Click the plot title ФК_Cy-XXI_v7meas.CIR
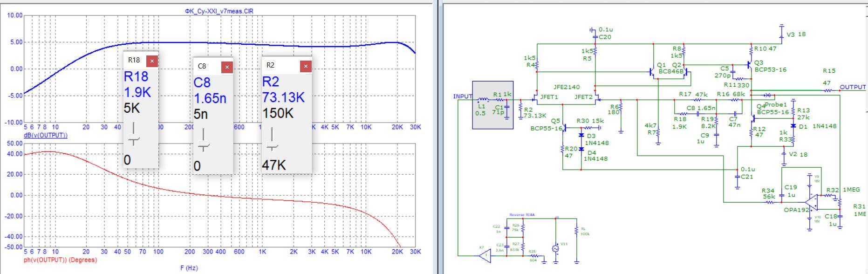The width and height of the screenshot is (868, 274). (x=219, y=11)
